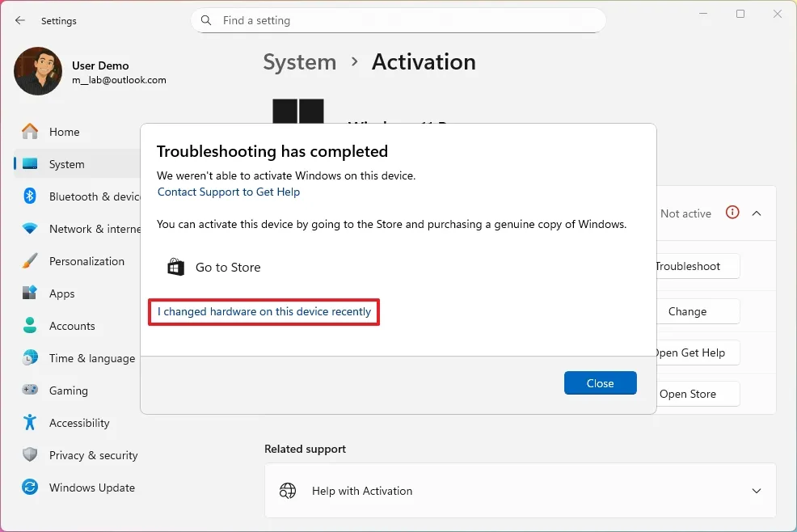
Task: Open the Gaming settings page
Action: [x=68, y=391]
